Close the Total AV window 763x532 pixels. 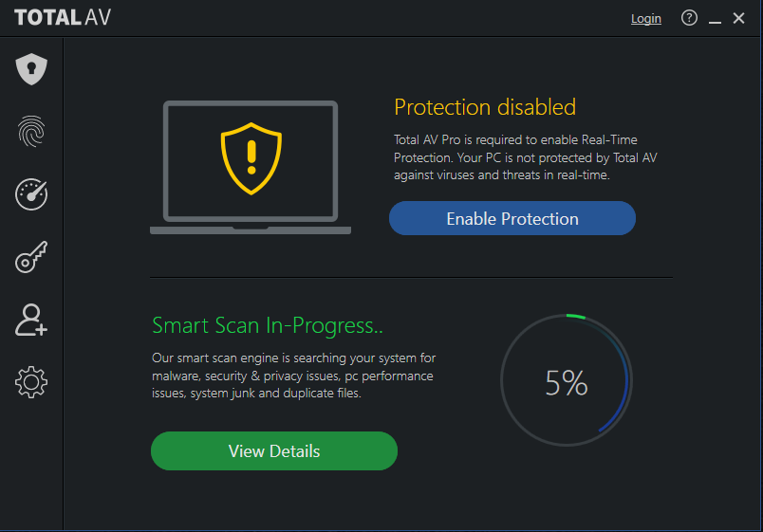click(x=738, y=18)
